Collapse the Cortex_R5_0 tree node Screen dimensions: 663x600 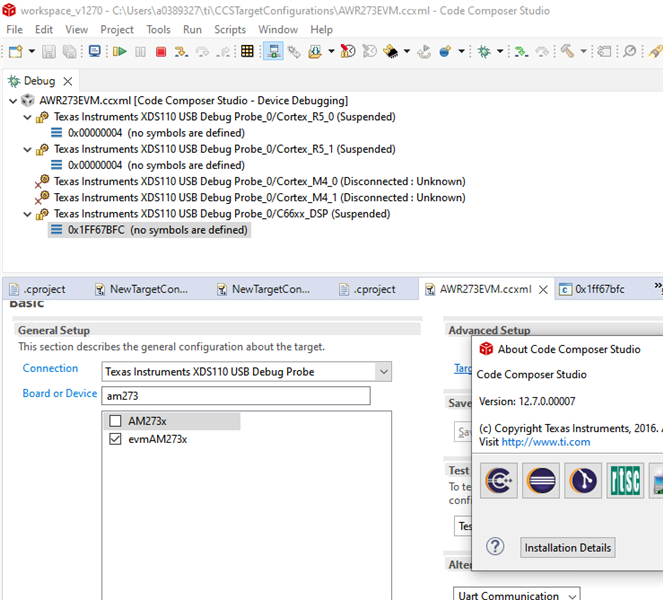(x=27, y=117)
